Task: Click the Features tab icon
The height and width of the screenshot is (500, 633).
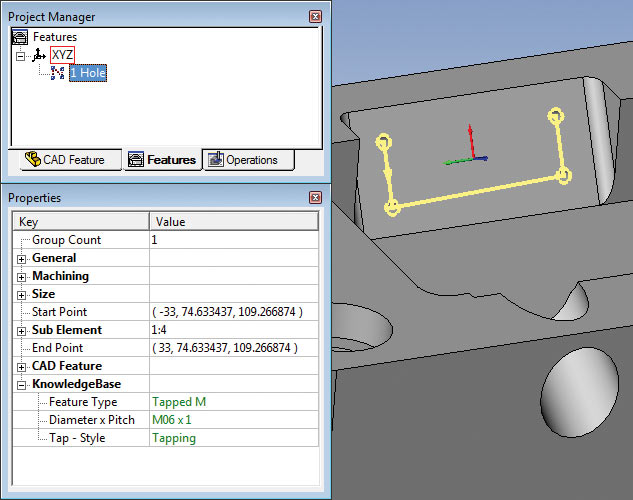Action: point(136,160)
